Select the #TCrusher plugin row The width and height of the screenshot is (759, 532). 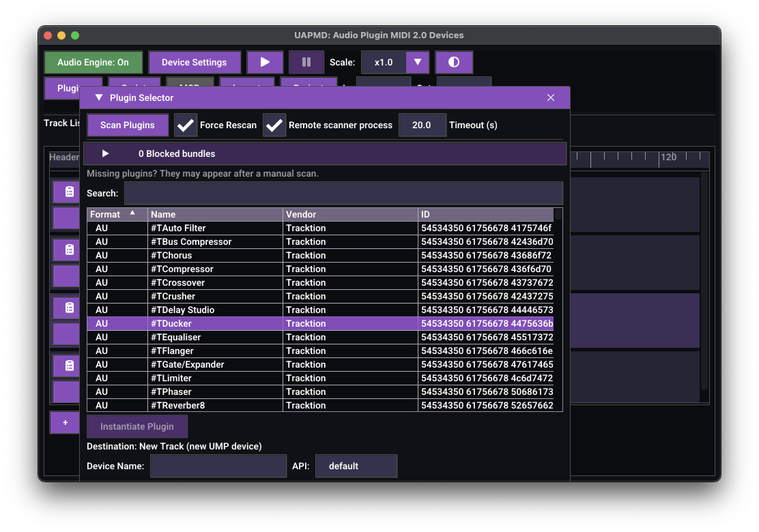tap(320, 296)
